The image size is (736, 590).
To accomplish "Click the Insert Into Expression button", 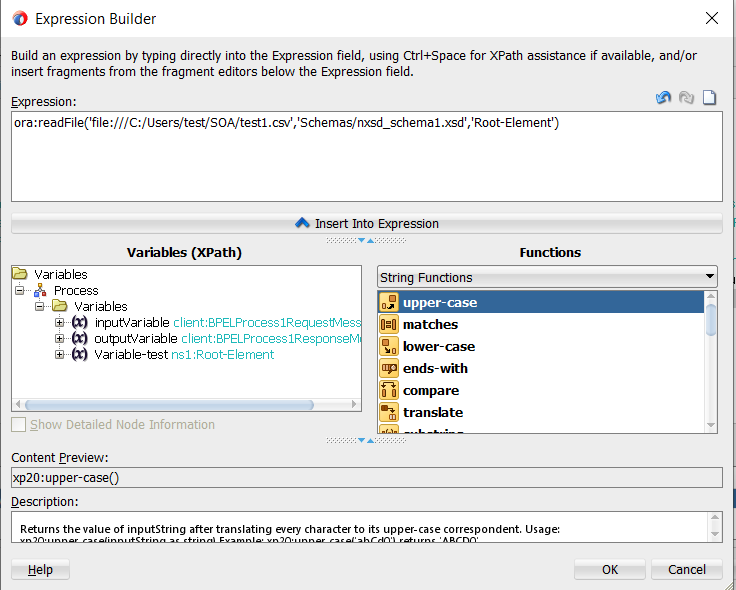I will pos(366,224).
